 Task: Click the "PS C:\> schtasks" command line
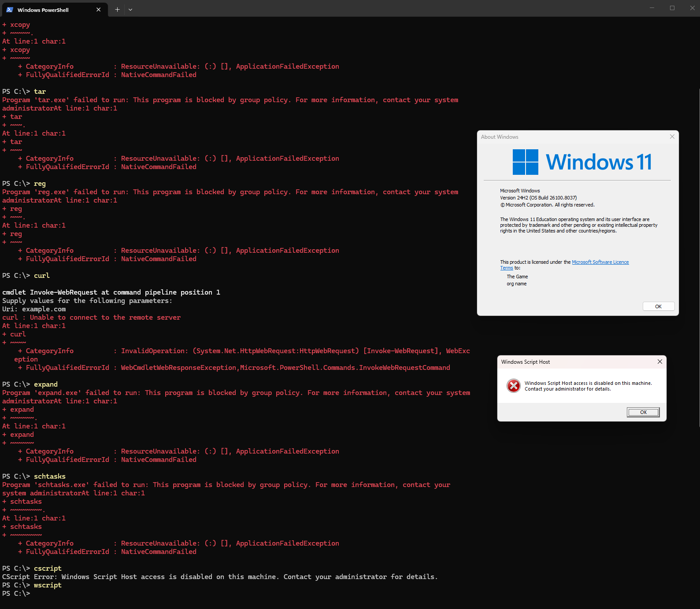pos(34,476)
